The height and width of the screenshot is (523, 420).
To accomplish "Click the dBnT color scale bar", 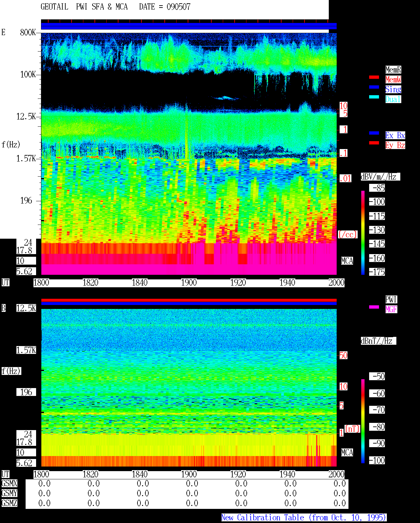I will pos(363,421).
